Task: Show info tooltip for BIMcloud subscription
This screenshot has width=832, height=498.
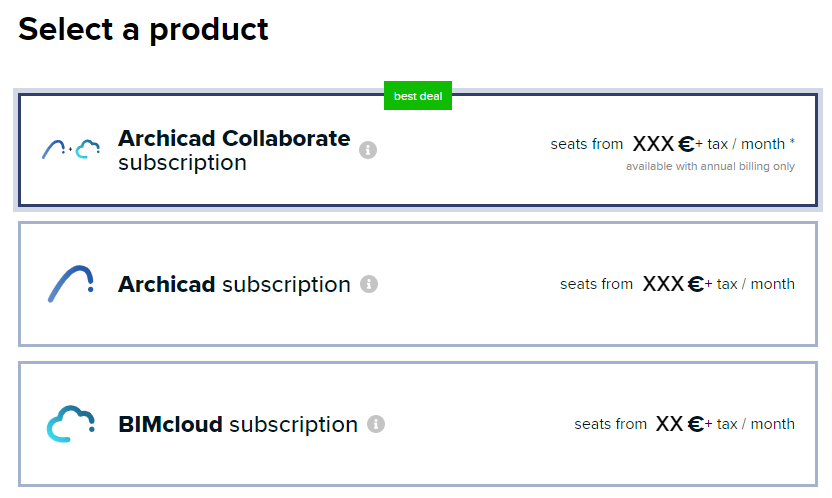Action: (x=376, y=424)
